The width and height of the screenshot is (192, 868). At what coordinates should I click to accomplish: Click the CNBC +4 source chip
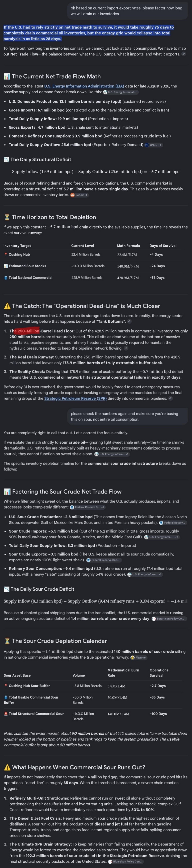pos(153,145)
